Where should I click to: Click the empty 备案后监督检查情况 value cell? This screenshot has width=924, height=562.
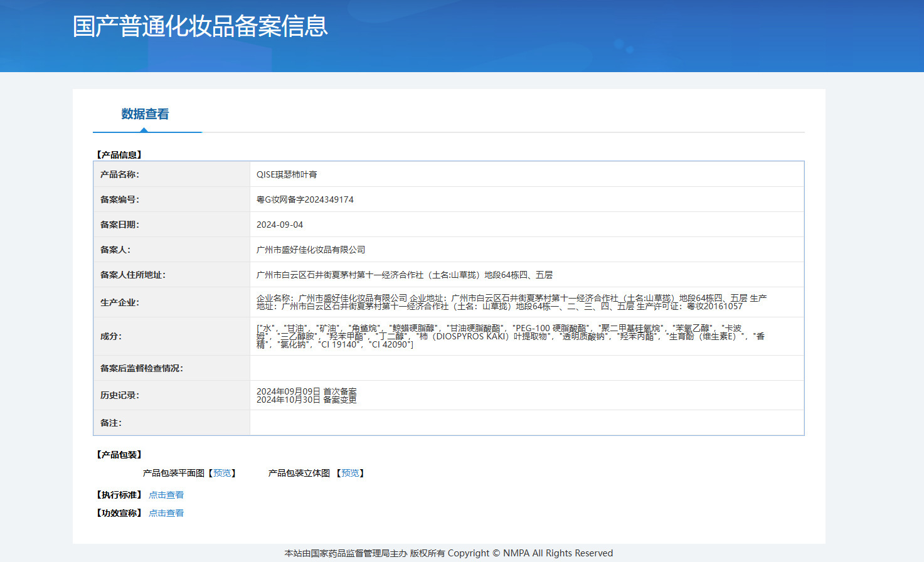coord(526,368)
